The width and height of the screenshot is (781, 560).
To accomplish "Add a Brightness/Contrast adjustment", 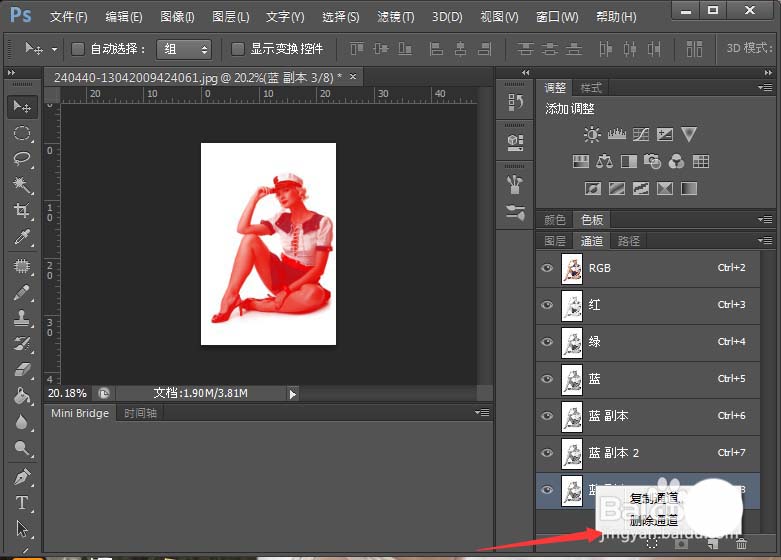I will (x=592, y=134).
